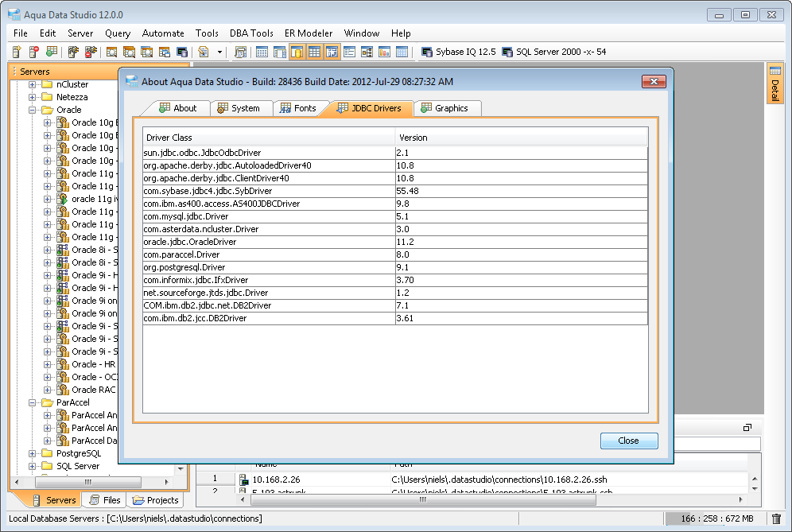Open the DBA Tools menu
This screenshot has height=532, width=792.
(x=251, y=33)
